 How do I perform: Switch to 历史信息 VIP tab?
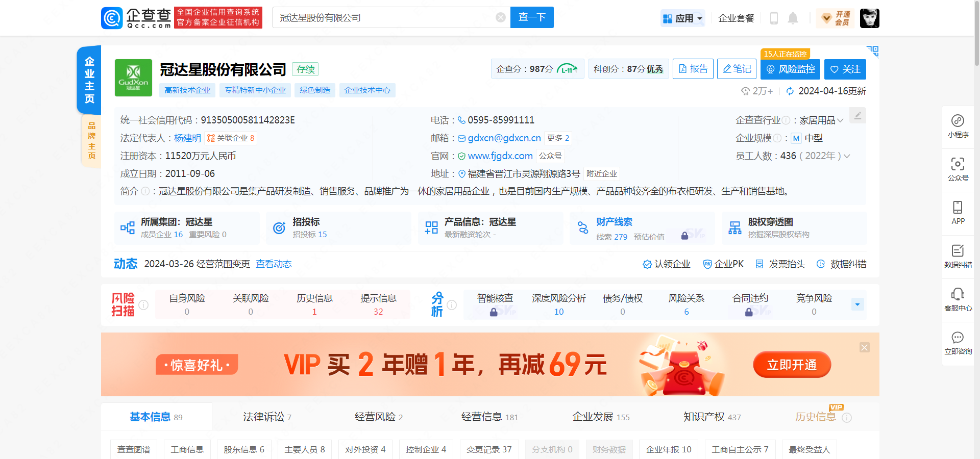[816, 417]
